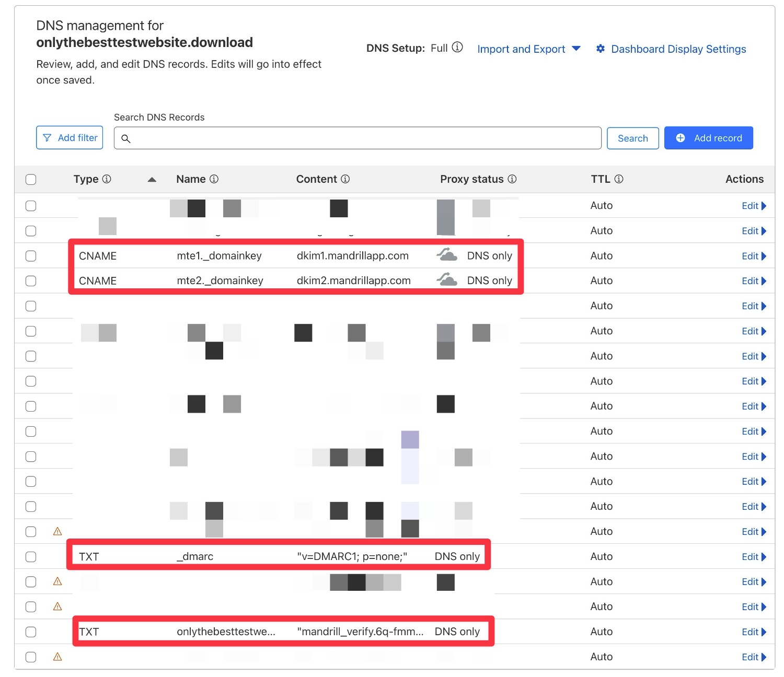Click the Content column info icon
This screenshot has height=677, width=784.
click(345, 179)
